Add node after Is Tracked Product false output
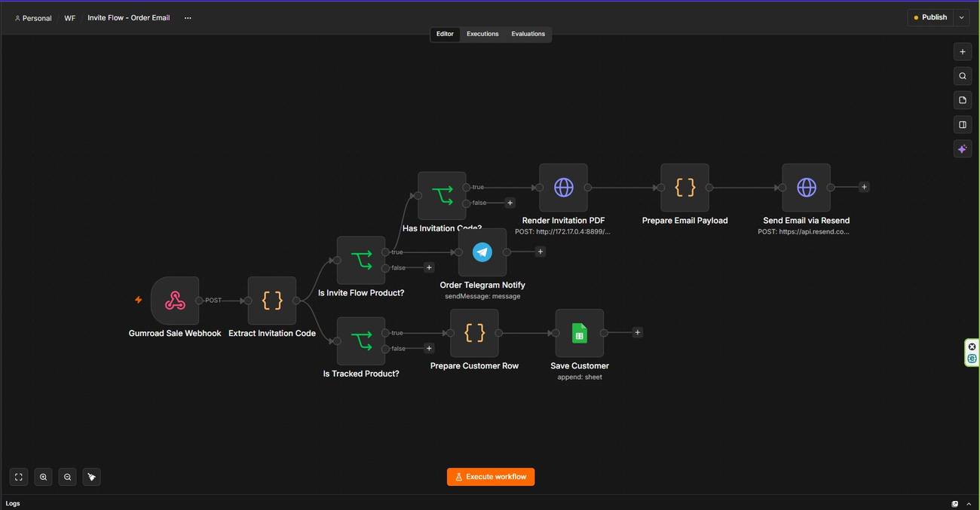The width and height of the screenshot is (980, 510). pos(429,348)
